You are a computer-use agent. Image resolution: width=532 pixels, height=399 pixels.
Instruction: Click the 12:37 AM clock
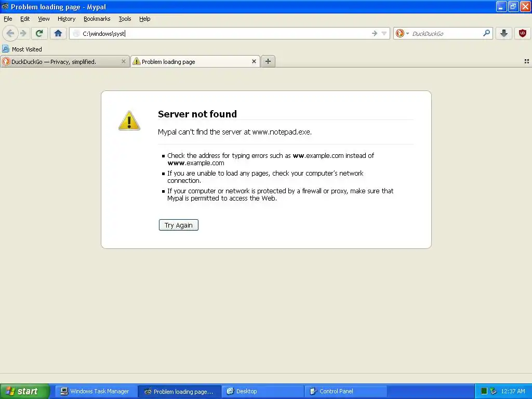(x=513, y=391)
